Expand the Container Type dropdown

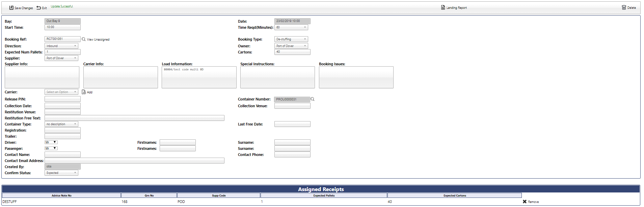[61, 124]
